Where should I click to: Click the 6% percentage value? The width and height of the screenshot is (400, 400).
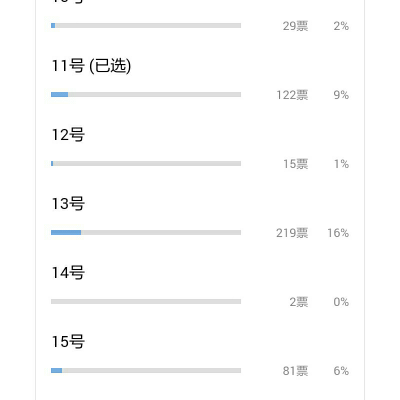click(341, 371)
